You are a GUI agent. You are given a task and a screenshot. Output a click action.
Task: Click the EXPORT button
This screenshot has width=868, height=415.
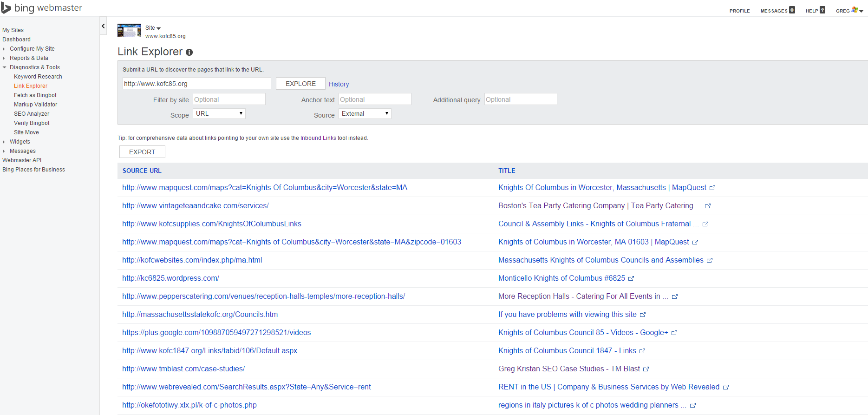click(x=142, y=152)
